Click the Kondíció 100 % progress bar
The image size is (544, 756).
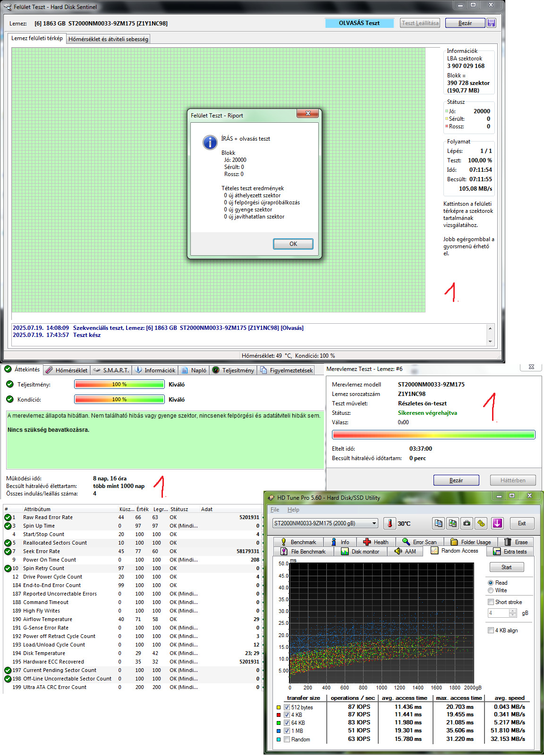coord(119,399)
